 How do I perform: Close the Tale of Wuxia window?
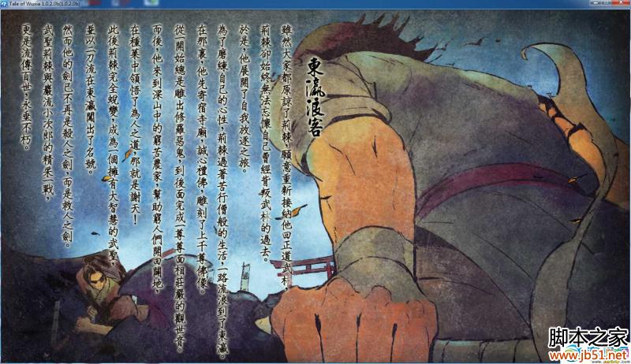click(x=622, y=3)
